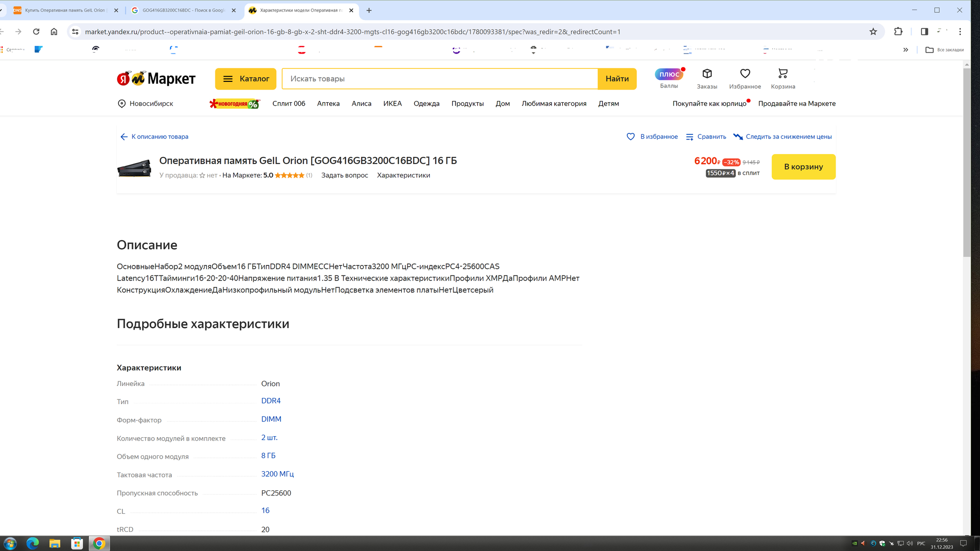This screenshot has width=980, height=551.
Task: Go back via К описанию товара link
Action: 154,137
